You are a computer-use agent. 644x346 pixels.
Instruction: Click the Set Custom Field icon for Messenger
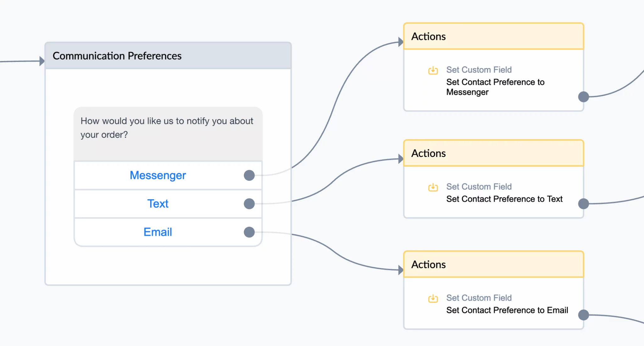(x=433, y=70)
